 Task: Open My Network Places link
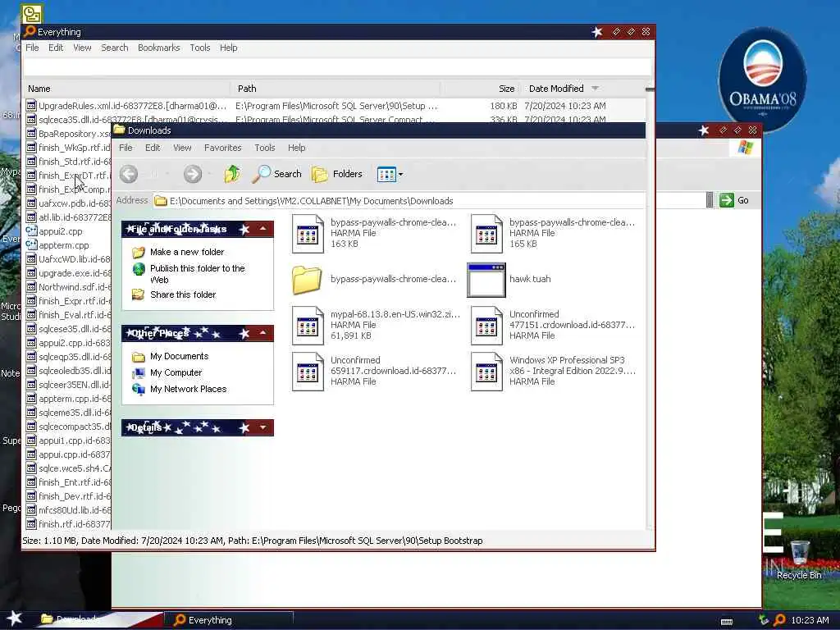pos(188,389)
